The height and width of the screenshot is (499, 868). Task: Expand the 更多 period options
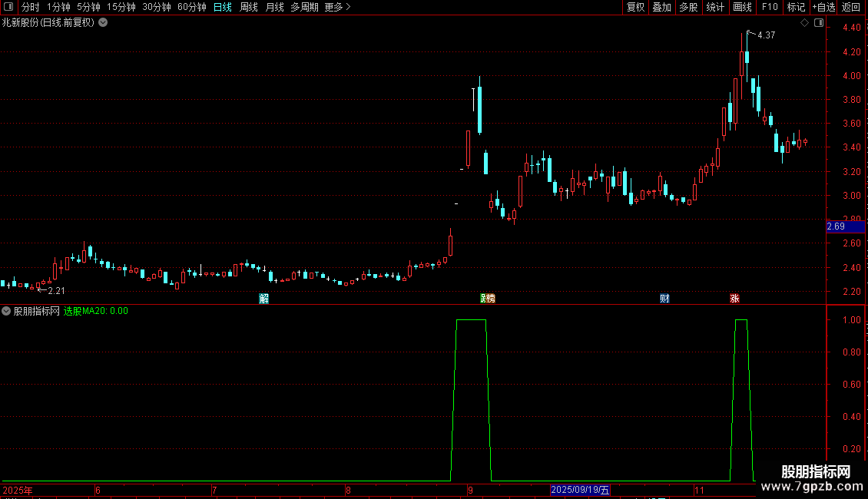click(x=338, y=7)
